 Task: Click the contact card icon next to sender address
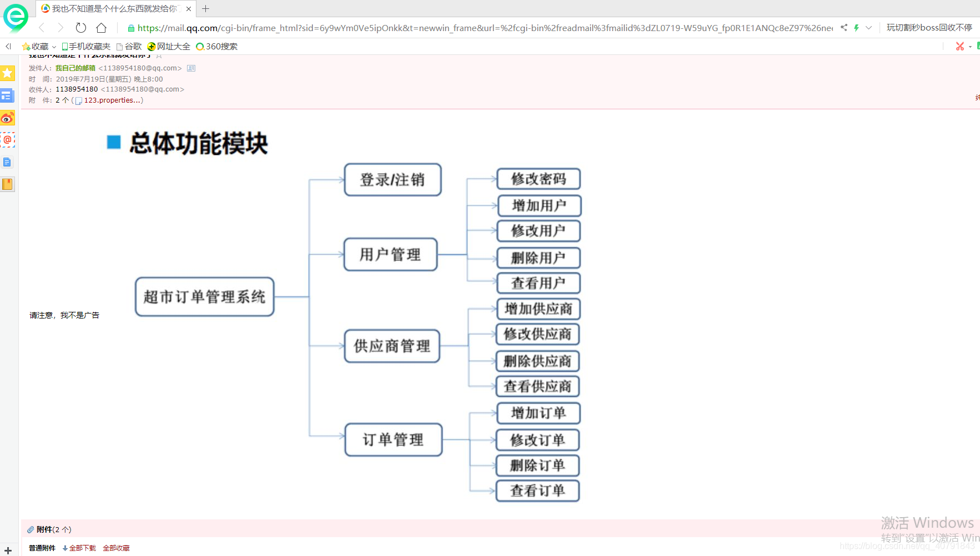point(191,68)
